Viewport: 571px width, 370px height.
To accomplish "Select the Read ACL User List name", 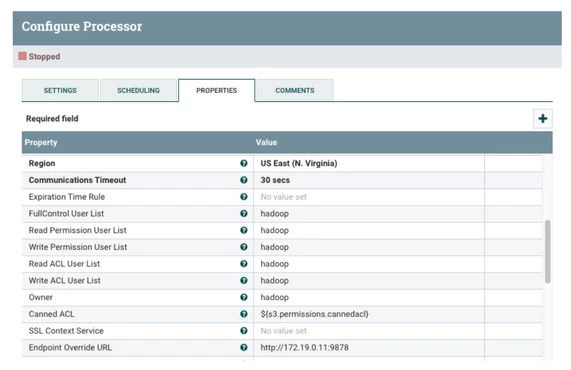I will tap(64, 264).
